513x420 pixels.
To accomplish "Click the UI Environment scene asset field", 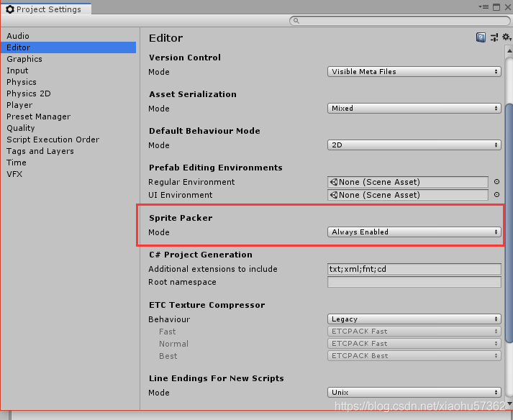I will 408,195.
